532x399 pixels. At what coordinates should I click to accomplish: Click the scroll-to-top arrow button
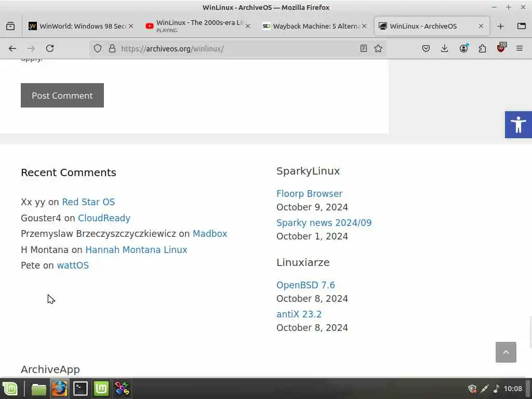506,352
